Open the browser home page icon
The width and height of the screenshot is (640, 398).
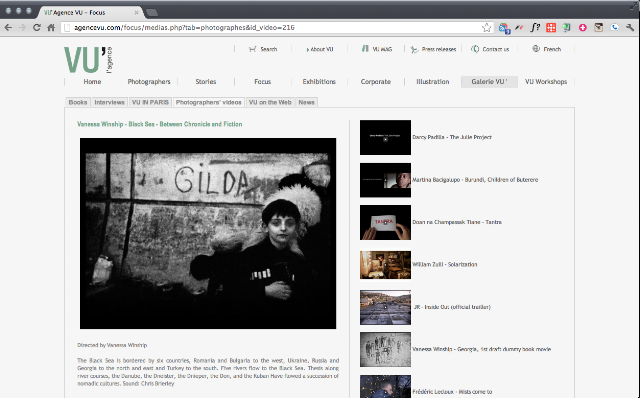(x=51, y=27)
